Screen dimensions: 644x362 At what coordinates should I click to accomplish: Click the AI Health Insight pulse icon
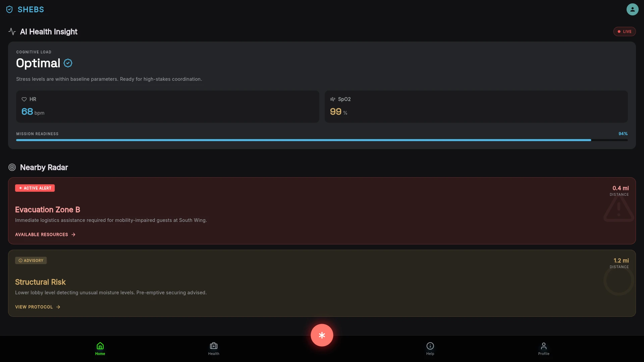12,32
